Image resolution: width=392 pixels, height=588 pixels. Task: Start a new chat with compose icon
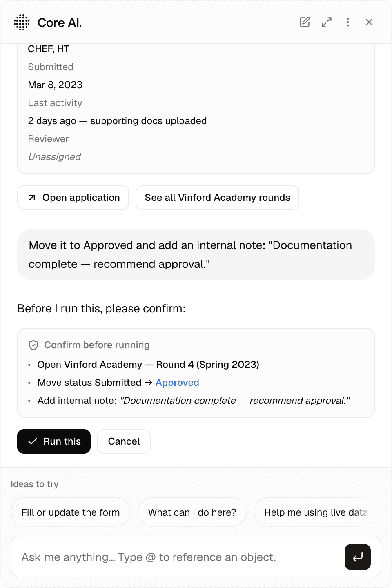[305, 22]
